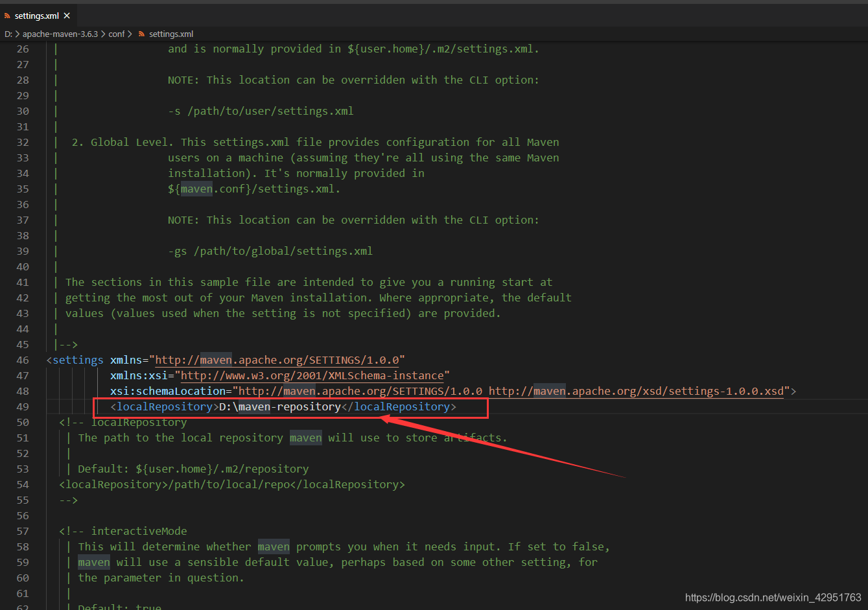Open the settings.xml breadcrumb item
This screenshot has height=610, width=868.
(x=171, y=34)
